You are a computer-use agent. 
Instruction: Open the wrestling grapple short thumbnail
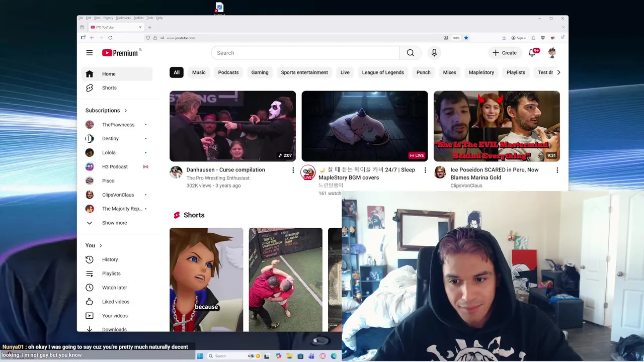286,280
